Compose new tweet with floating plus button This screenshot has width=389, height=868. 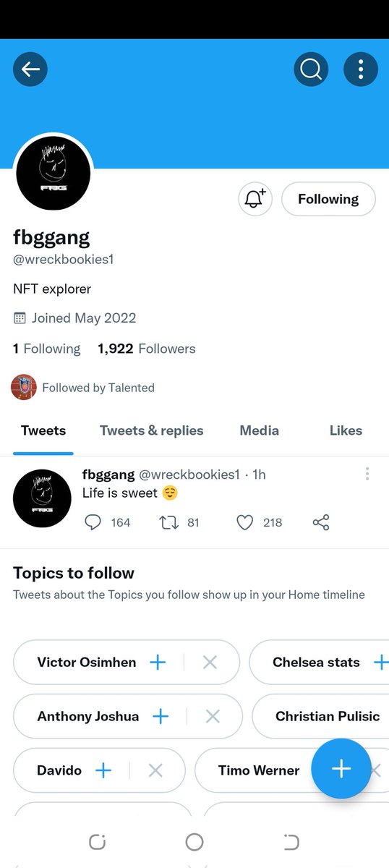(x=341, y=768)
